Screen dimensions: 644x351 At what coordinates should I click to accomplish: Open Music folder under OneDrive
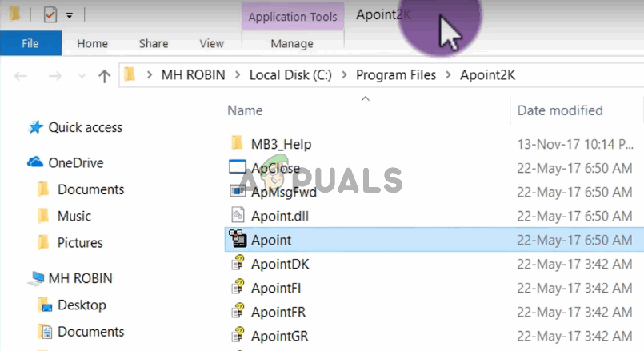pos(74,217)
